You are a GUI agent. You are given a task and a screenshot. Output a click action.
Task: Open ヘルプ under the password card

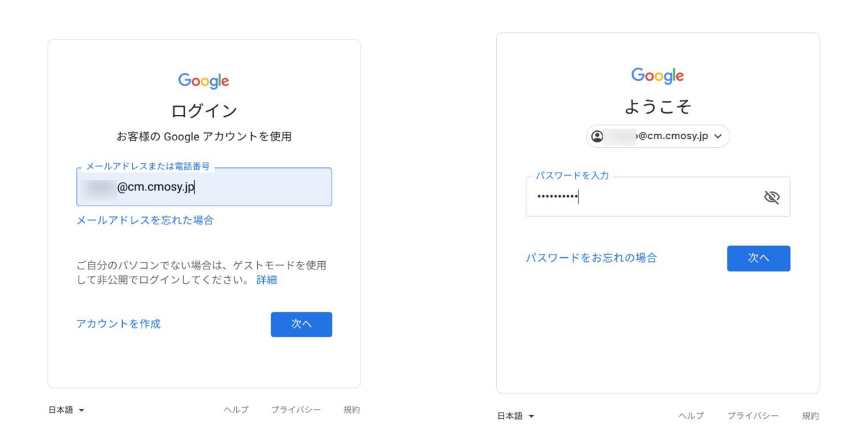691,416
